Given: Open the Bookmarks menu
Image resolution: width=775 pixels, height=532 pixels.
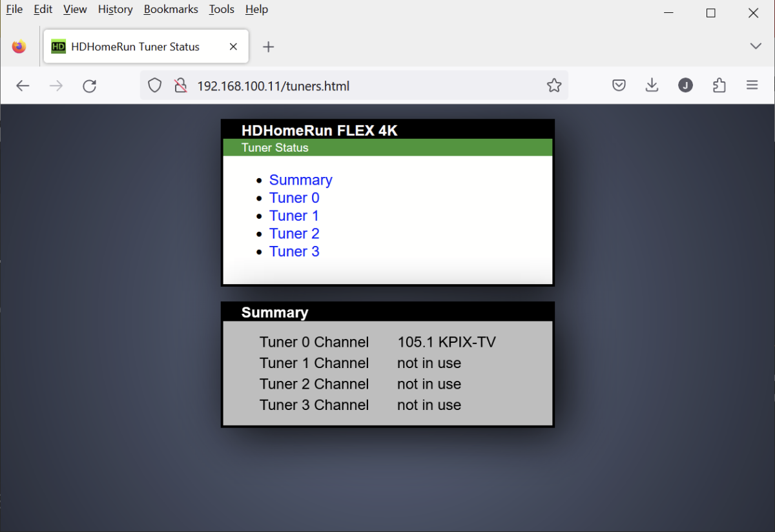Looking at the screenshot, I should point(171,10).
